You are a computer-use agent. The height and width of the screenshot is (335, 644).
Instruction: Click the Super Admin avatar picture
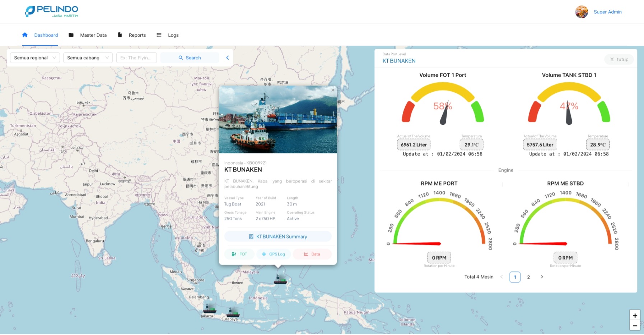pos(581,12)
